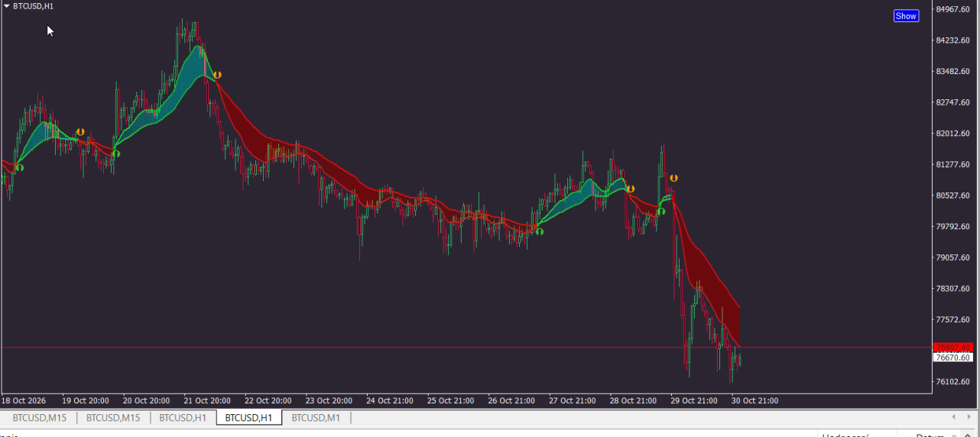
Task: Click the orange sell signal near 21 Oct peak
Action: point(217,75)
